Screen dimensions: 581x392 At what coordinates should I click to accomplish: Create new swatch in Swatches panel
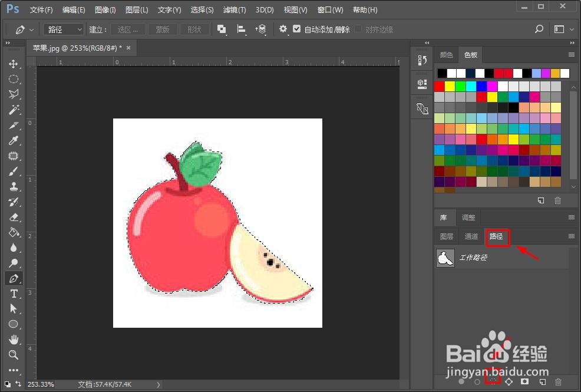541,200
